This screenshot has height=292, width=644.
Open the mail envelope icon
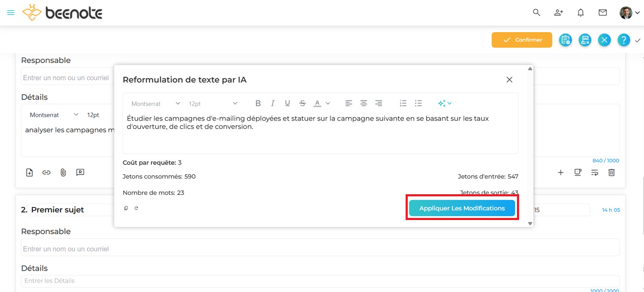603,13
